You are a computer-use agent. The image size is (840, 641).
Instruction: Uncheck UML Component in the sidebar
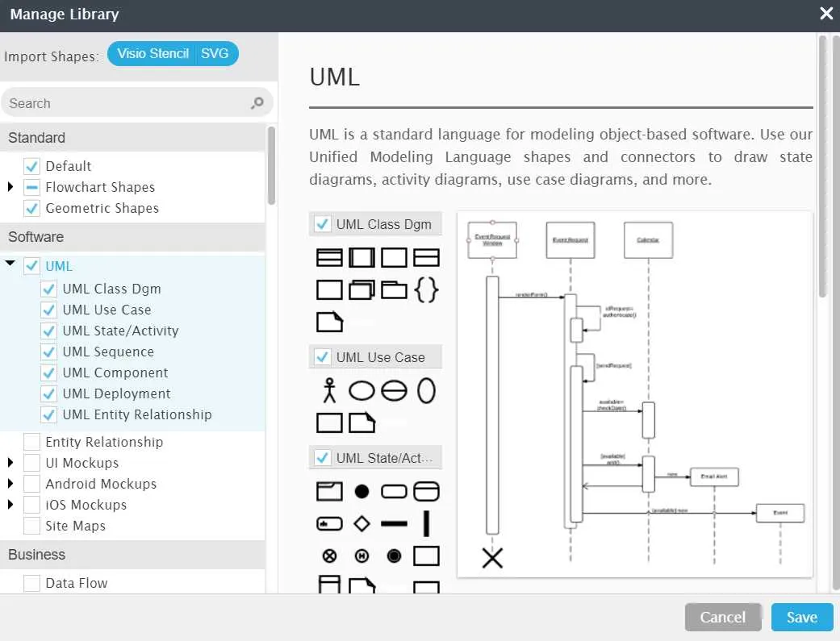[48, 373]
